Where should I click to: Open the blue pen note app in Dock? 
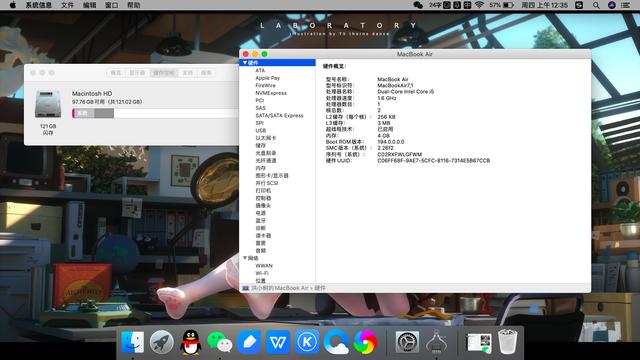click(249, 342)
